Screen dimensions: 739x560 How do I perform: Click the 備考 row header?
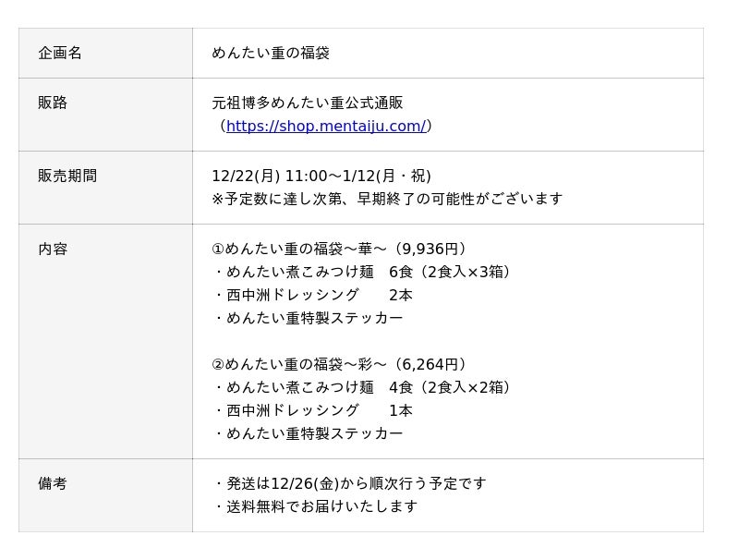point(53,484)
